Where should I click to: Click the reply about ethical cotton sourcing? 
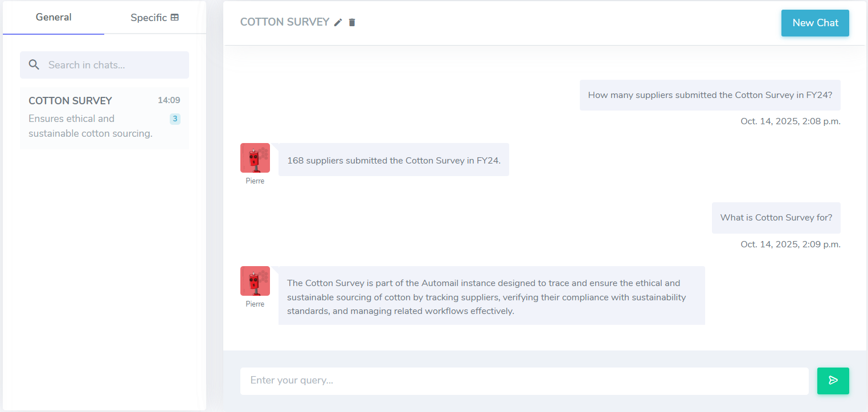(491, 297)
